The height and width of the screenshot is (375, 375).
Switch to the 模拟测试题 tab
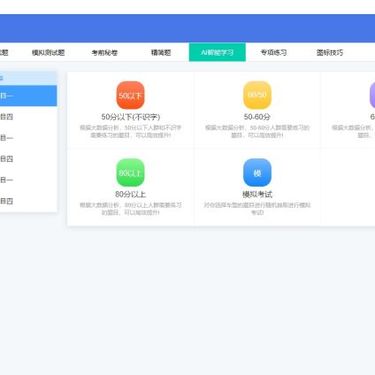[48, 52]
